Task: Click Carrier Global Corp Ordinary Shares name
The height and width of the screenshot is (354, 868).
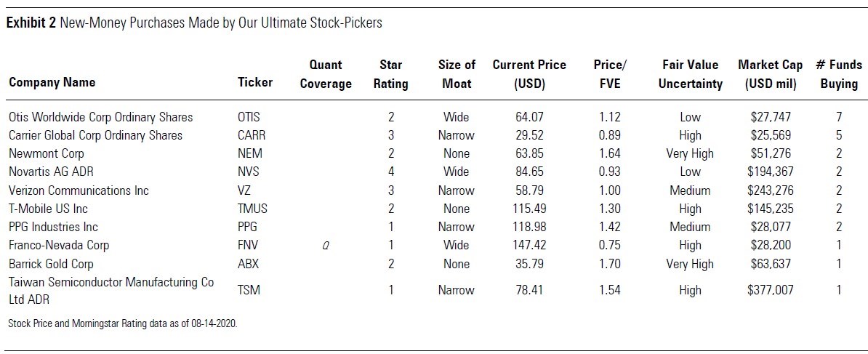Action: (95, 135)
